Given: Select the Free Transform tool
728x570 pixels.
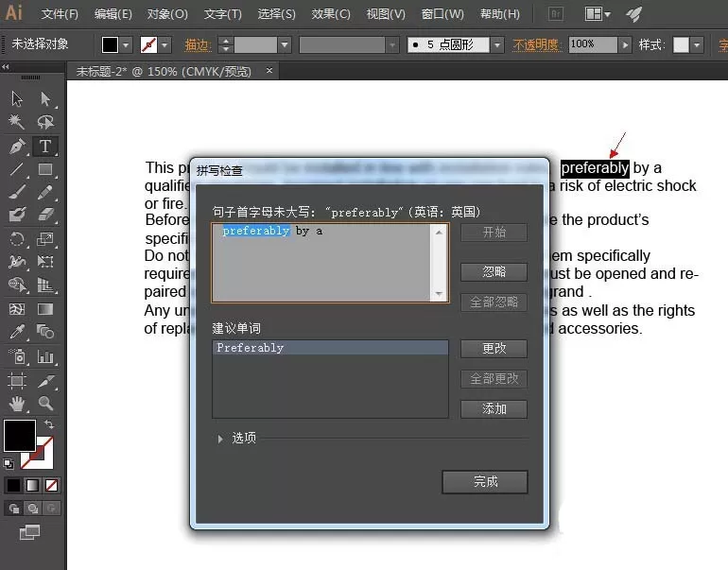Looking at the screenshot, I should (45, 261).
